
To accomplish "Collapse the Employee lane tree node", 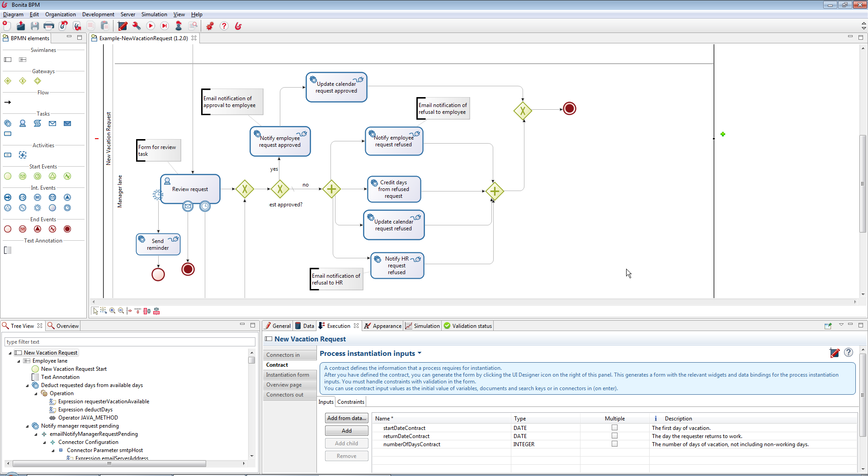I will [x=19, y=361].
